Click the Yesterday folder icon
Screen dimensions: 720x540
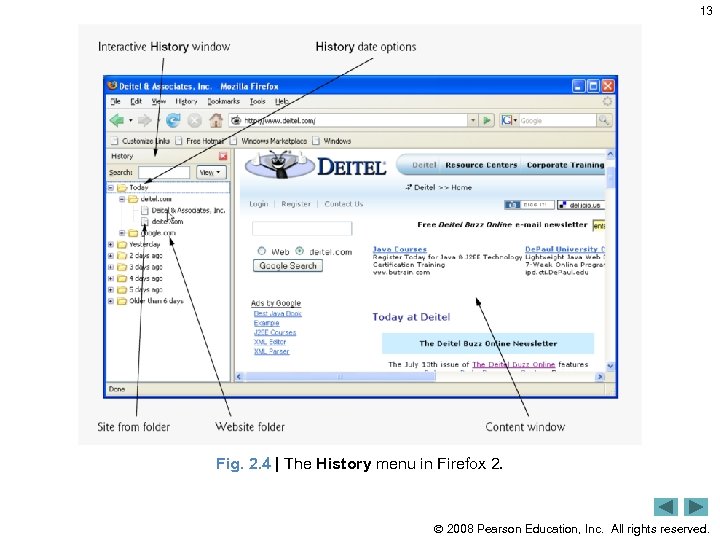click(x=122, y=244)
